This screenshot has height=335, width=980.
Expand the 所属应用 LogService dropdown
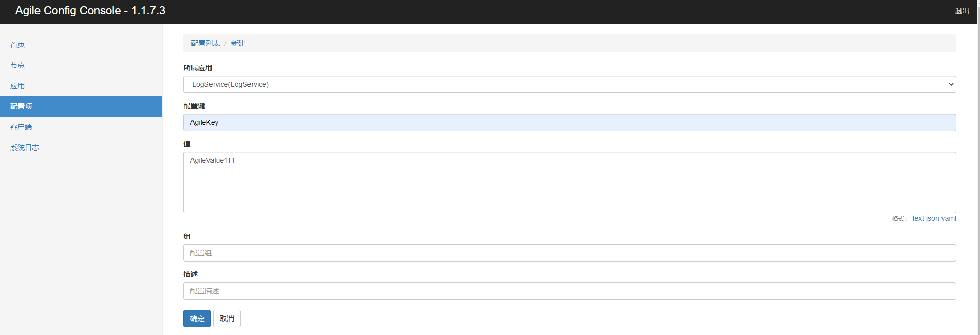(x=569, y=84)
